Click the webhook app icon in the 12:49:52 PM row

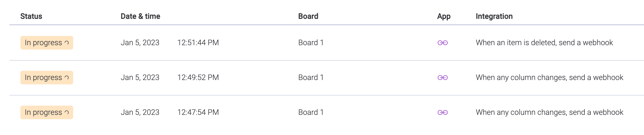coord(442,78)
